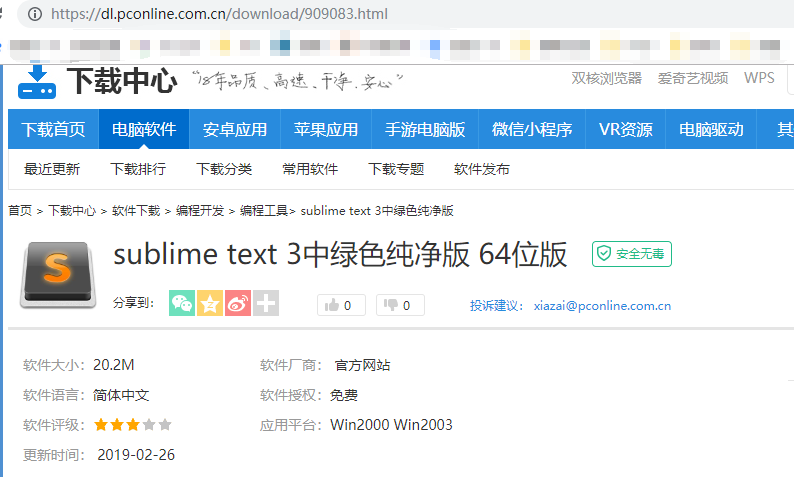Click the thumbs up button
The image size is (794, 477).
(x=341, y=305)
